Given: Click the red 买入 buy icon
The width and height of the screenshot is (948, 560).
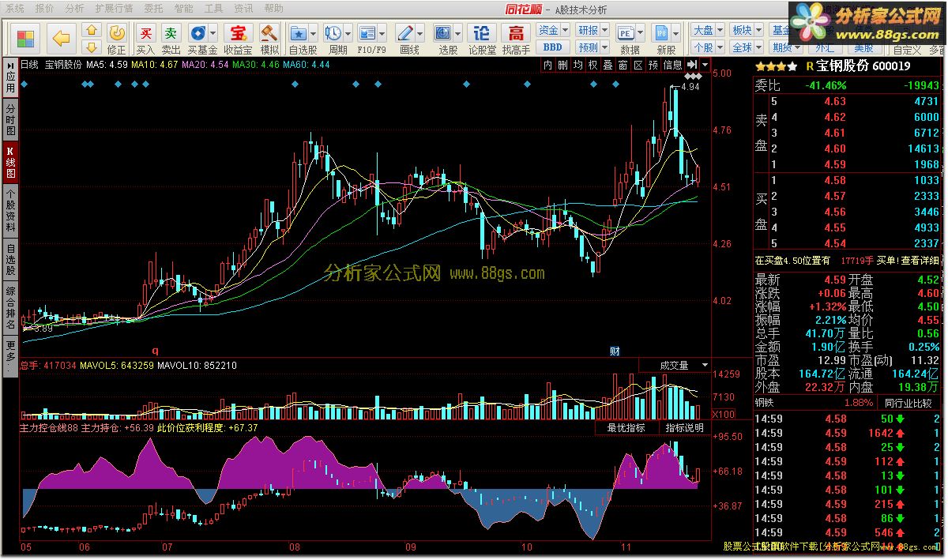Looking at the screenshot, I should click(145, 32).
